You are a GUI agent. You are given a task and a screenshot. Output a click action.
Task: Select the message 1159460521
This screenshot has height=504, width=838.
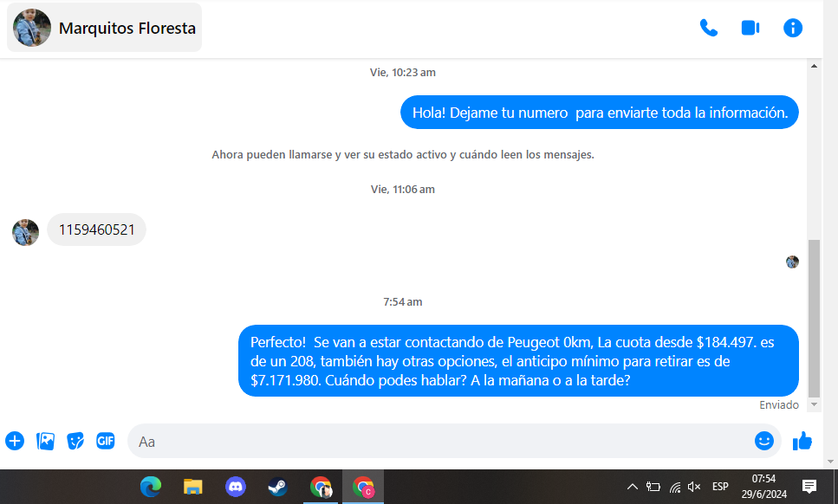(97, 229)
